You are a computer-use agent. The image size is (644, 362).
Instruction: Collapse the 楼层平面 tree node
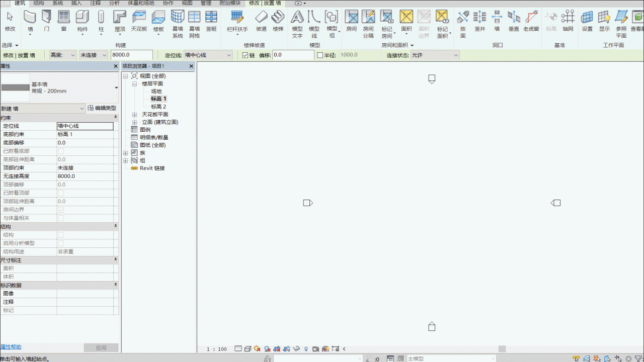(135, 84)
